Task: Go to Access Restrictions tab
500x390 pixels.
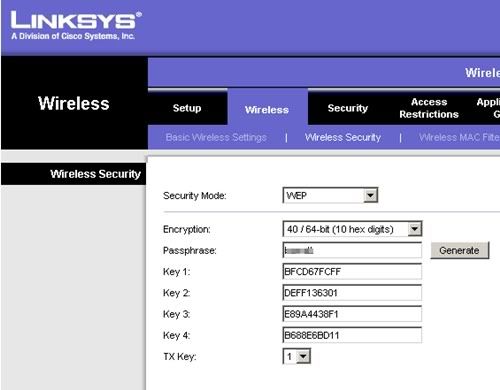Action: pos(429,108)
